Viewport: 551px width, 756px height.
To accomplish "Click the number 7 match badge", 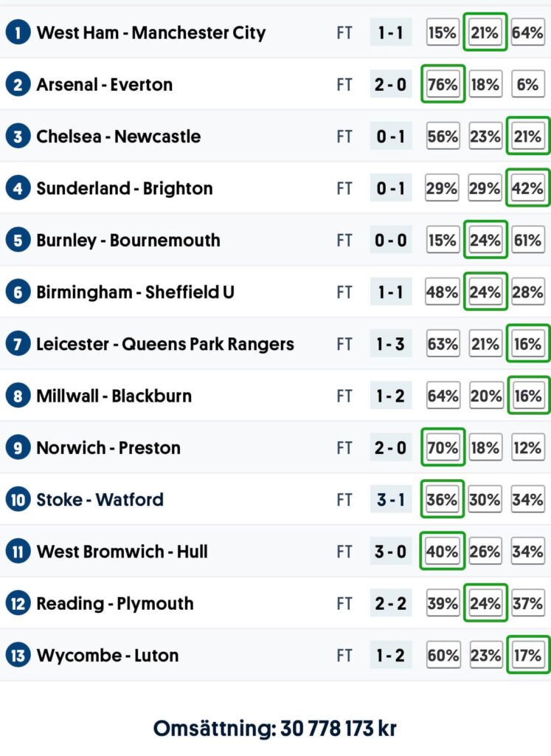I will coord(18,344).
